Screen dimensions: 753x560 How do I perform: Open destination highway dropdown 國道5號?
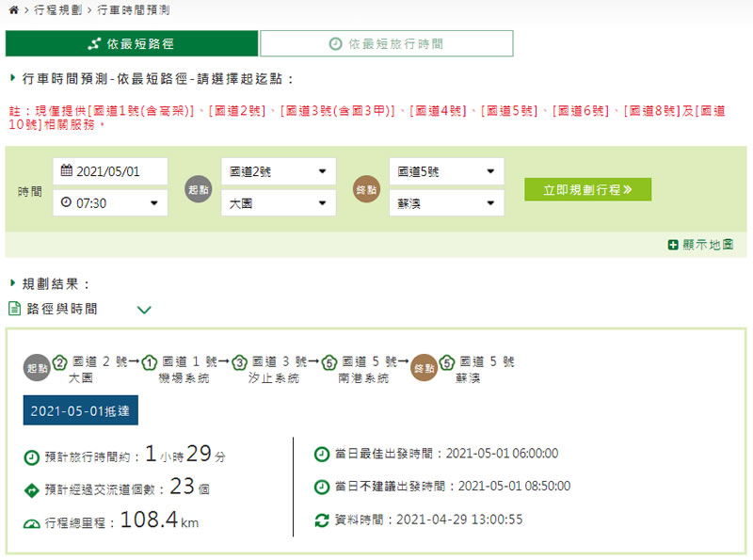tap(446, 171)
